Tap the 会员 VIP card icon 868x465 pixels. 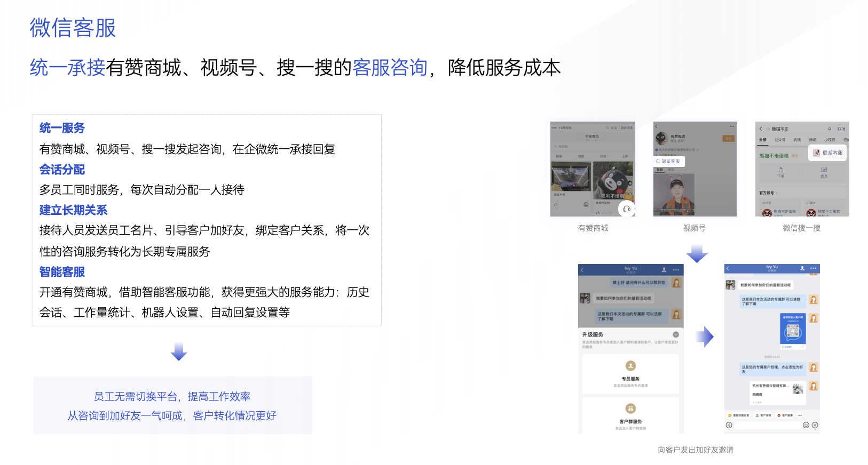pos(824,170)
